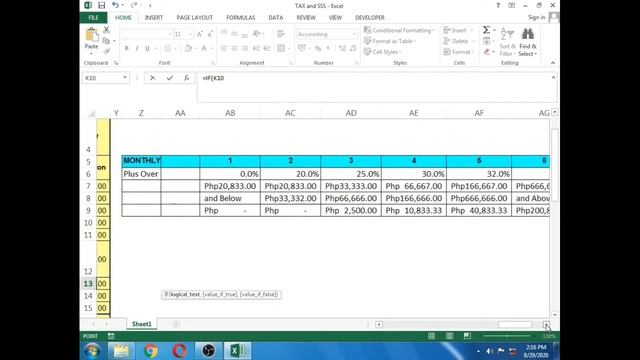Image resolution: width=640 pixels, height=360 pixels.
Task: Click the Percent Style icon
Action: click(318, 49)
